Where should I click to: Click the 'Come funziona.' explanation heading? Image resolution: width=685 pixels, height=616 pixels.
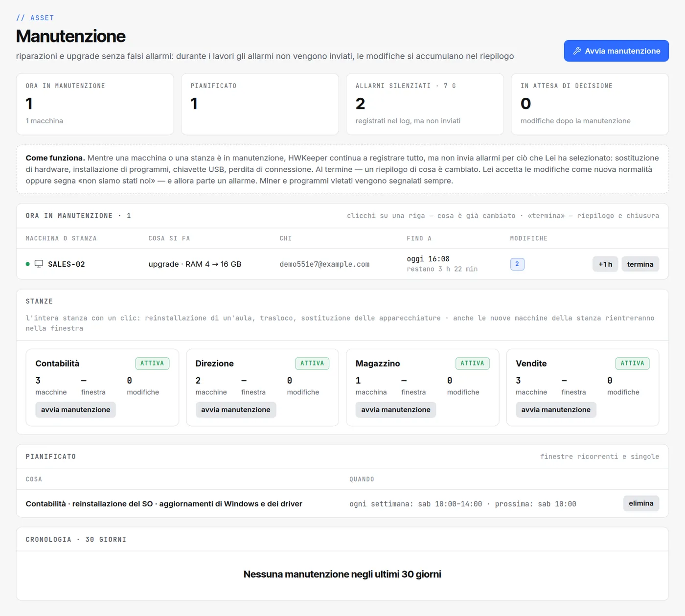tap(55, 158)
